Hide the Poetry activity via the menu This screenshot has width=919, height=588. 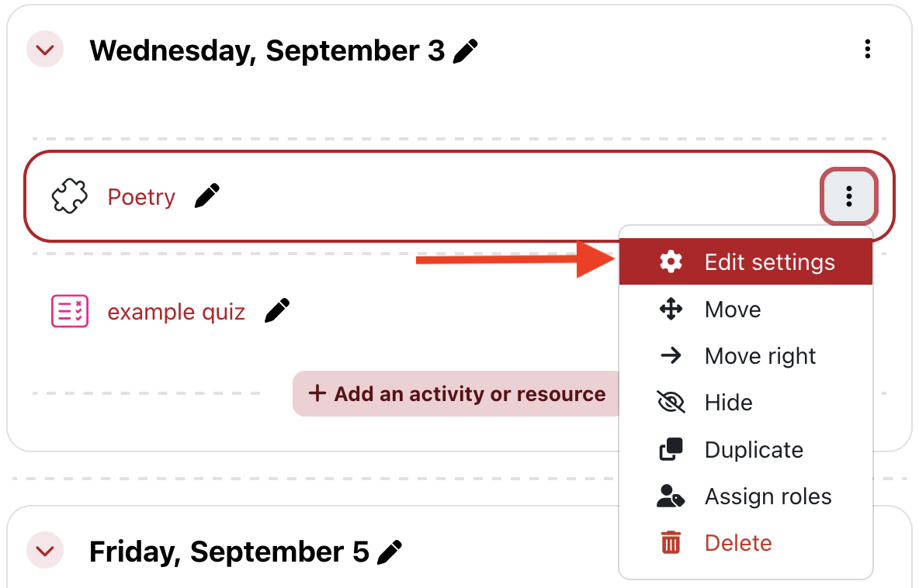(728, 402)
